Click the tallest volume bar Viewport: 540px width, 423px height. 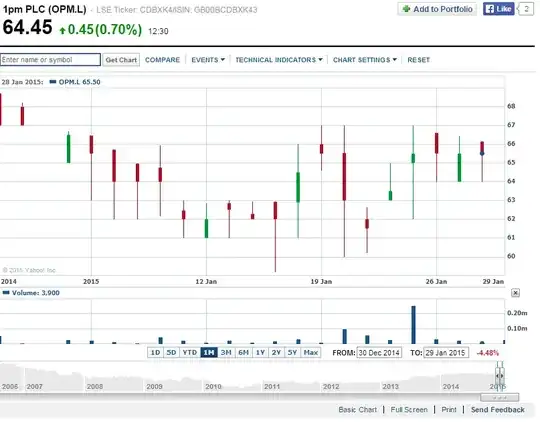tap(413, 324)
